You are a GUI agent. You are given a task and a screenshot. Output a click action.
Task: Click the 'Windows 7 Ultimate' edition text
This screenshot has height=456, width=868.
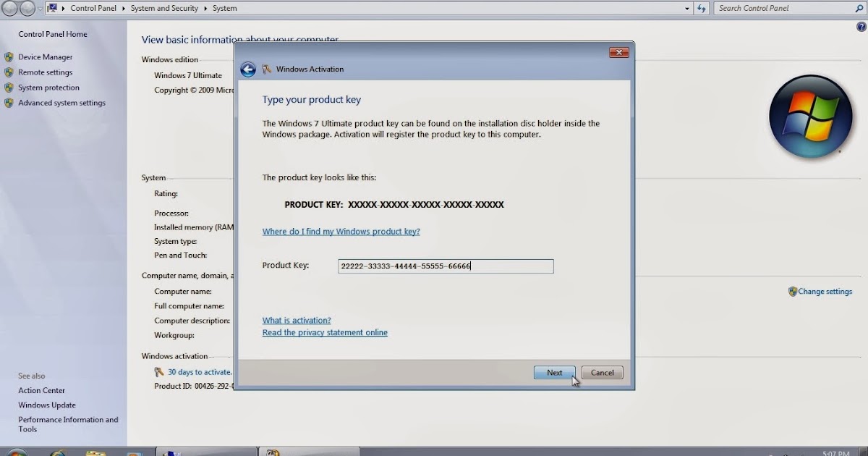[188, 75]
